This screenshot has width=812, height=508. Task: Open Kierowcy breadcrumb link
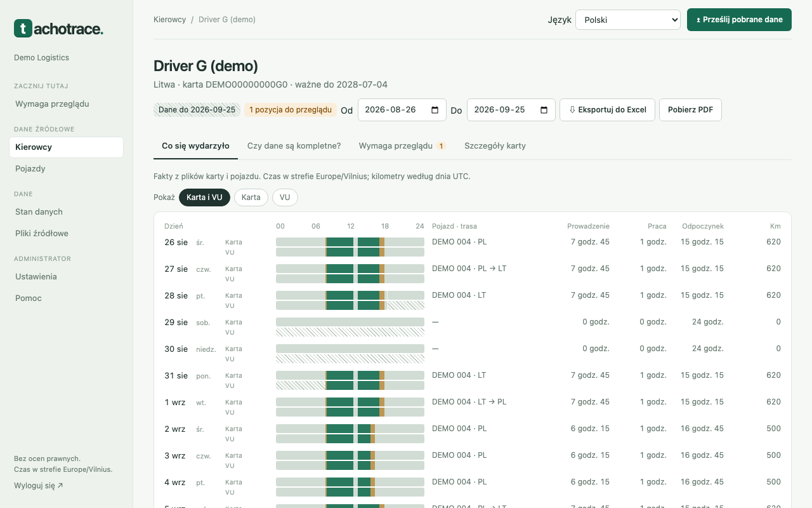tap(169, 20)
